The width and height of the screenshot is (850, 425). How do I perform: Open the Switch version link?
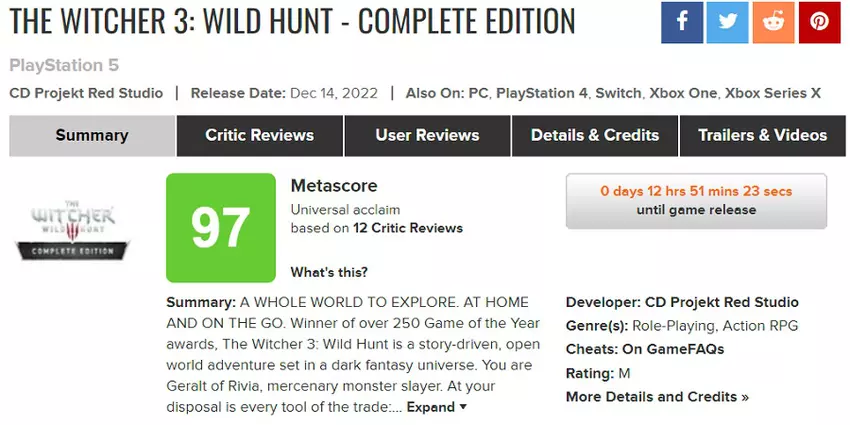pyautogui.click(x=617, y=93)
